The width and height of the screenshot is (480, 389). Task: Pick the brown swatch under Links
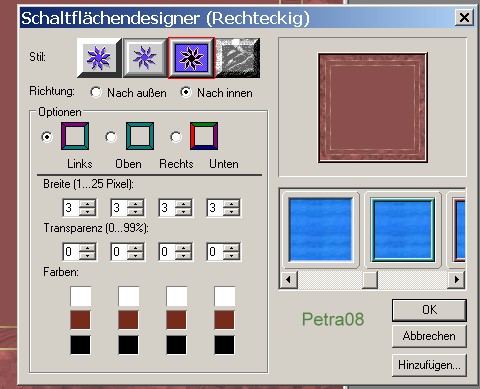[x=80, y=320]
